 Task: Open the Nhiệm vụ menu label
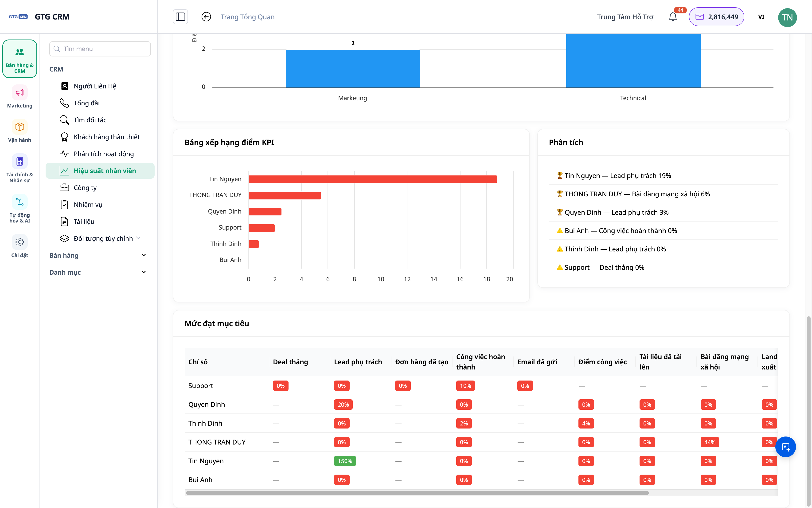[x=88, y=205]
